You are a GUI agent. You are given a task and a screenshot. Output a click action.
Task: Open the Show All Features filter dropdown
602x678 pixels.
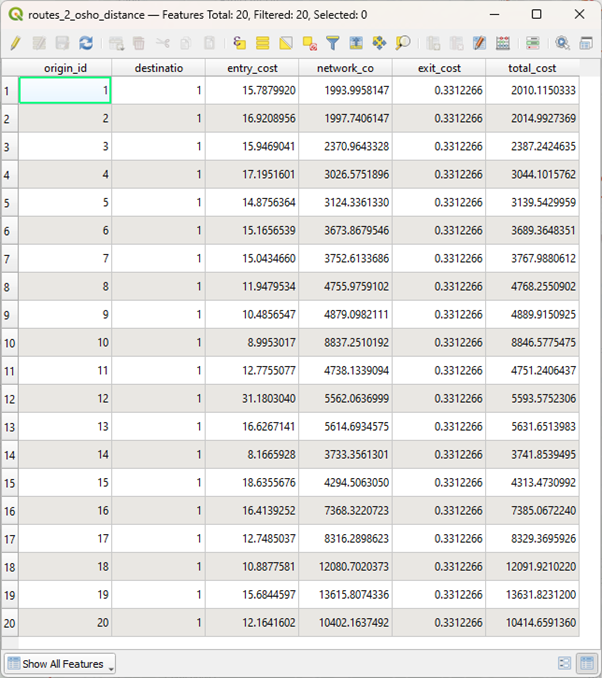[x=61, y=664]
